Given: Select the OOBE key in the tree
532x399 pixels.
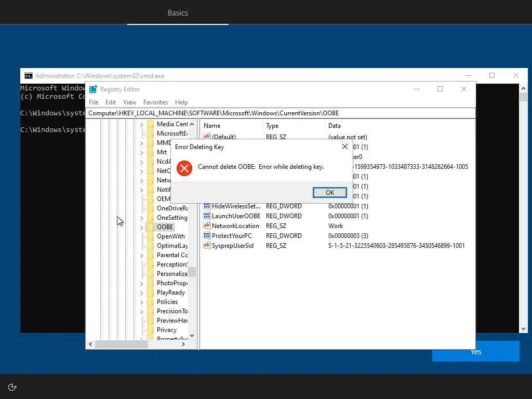Looking at the screenshot, I should click(165, 227).
